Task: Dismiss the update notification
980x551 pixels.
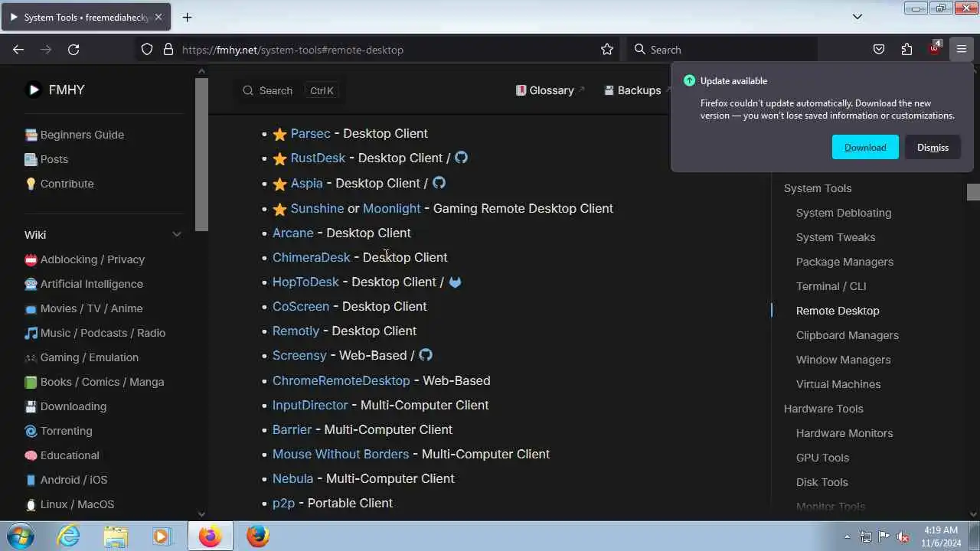Action: pos(933,148)
